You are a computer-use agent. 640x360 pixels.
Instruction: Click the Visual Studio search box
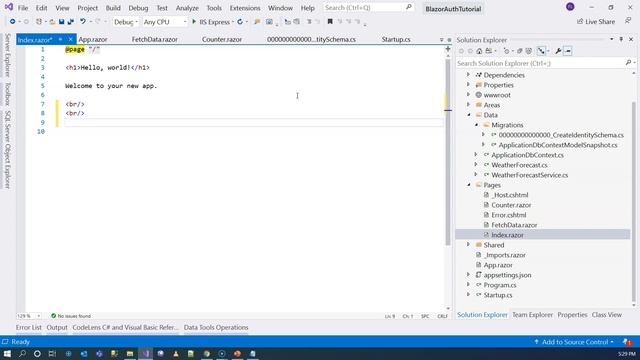click(368, 8)
